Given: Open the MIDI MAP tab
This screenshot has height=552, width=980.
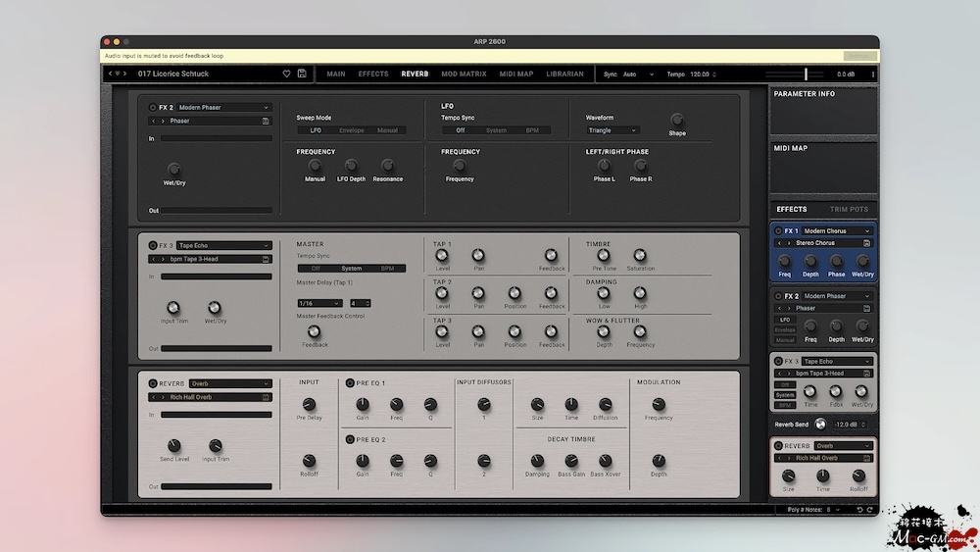Looking at the screenshot, I should [516, 74].
